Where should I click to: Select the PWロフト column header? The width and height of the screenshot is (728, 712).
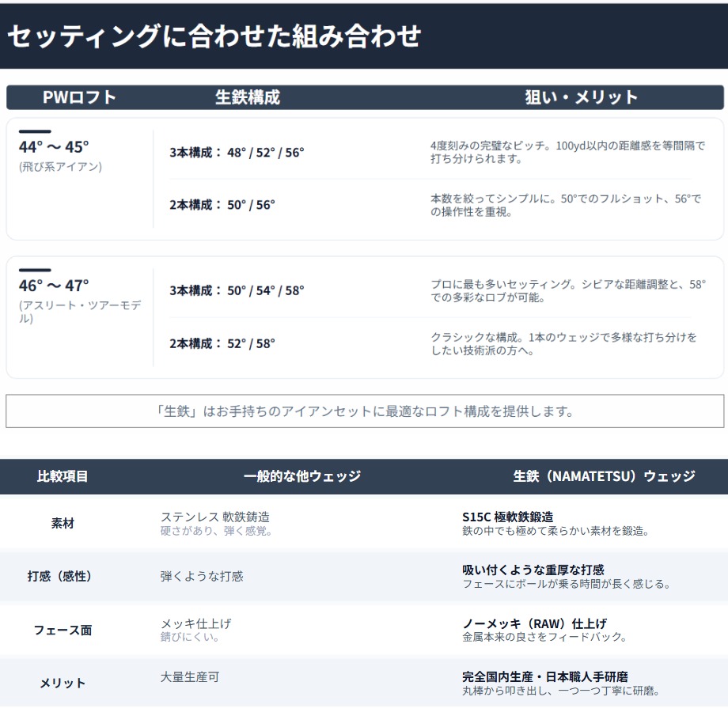[79, 97]
